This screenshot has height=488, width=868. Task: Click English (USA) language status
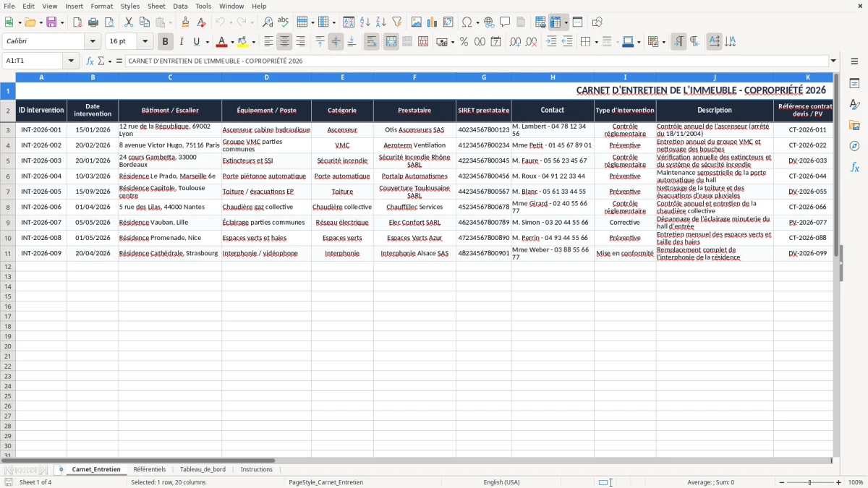coord(501,482)
